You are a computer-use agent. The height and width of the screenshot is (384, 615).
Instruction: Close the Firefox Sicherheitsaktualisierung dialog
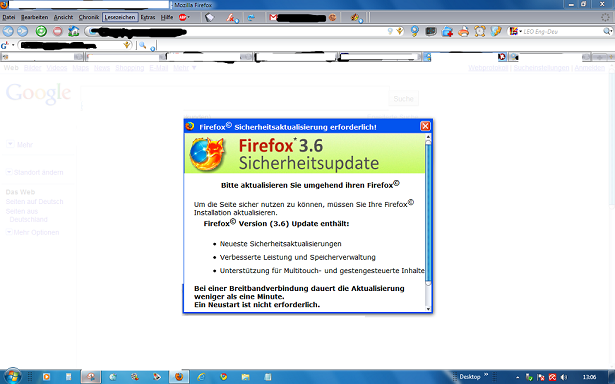coord(425,126)
